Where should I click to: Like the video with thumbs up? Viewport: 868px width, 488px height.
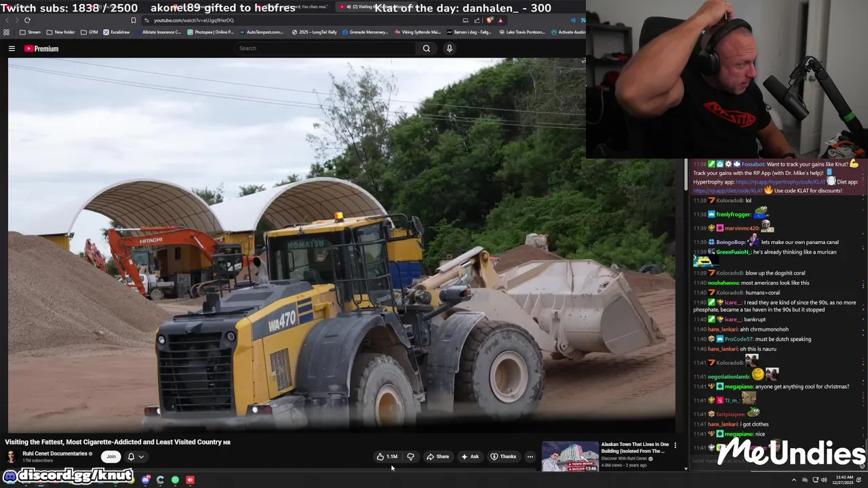(x=387, y=457)
